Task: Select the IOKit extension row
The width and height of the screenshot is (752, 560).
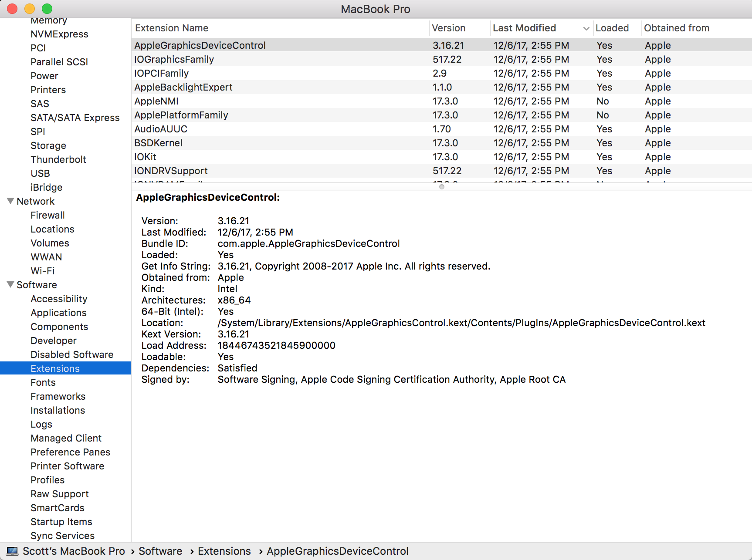Action: click(442, 157)
